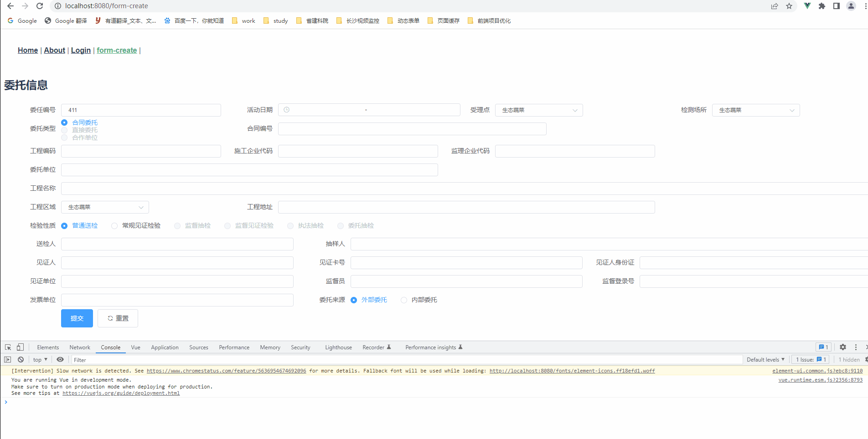
Task: Open the DevTools three-dot menu
Action: (856, 347)
